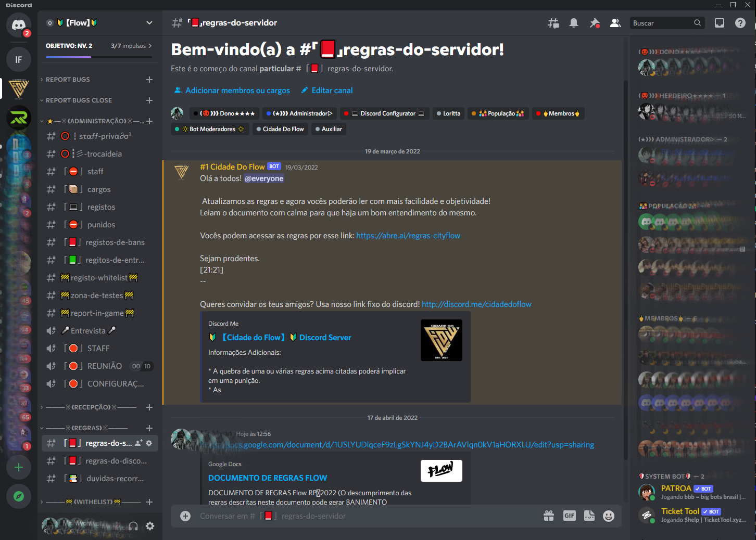The image size is (756, 540).
Task: Click the notification bell icon
Action: point(574,23)
